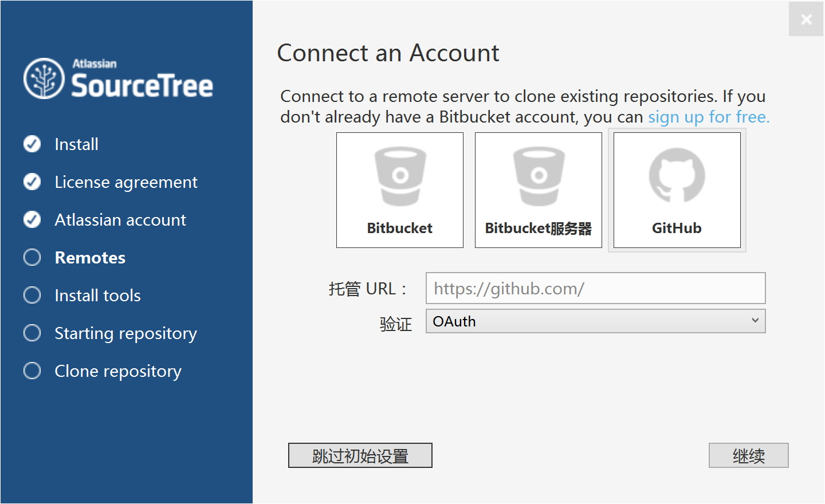The width and height of the screenshot is (825, 504).
Task: Choose the Bitbucket服务器 server tile
Action: [538, 190]
